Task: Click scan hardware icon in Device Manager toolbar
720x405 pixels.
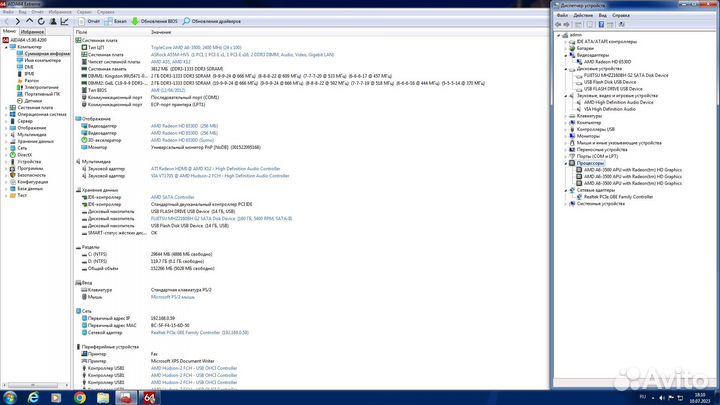Action: tap(621, 24)
